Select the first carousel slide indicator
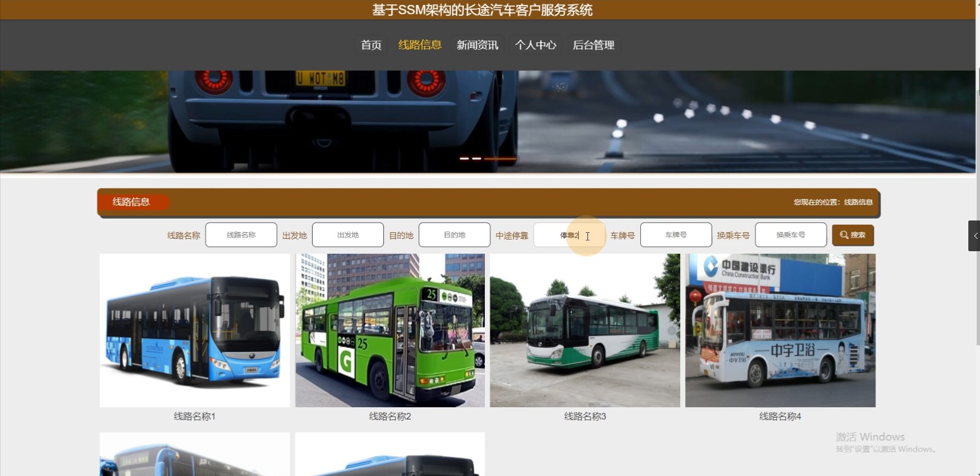The height and width of the screenshot is (476, 980). pos(465,158)
